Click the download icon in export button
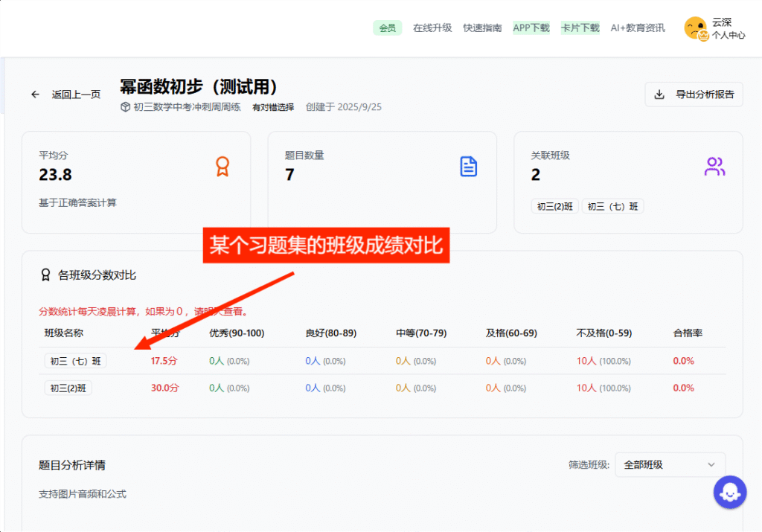The image size is (762, 532). click(x=659, y=94)
